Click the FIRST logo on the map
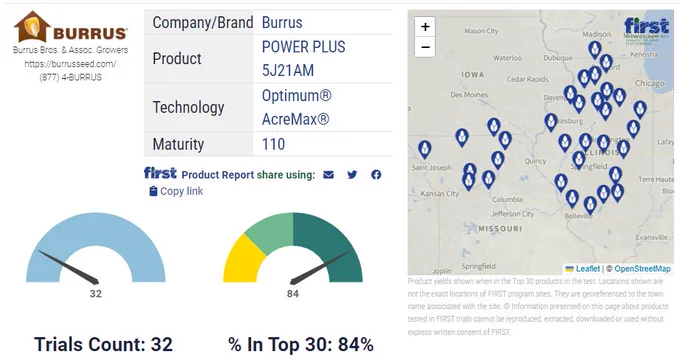This screenshot has height=360, width=680. coord(646,27)
